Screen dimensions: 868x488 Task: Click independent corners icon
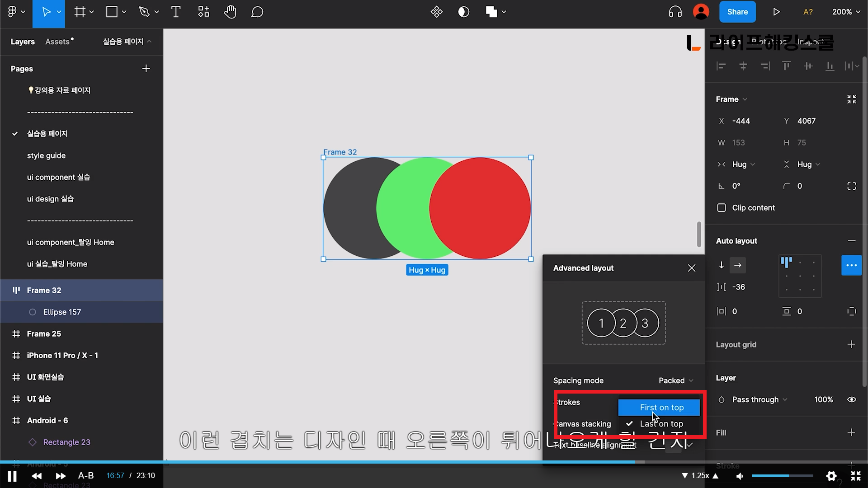click(851, 186)
